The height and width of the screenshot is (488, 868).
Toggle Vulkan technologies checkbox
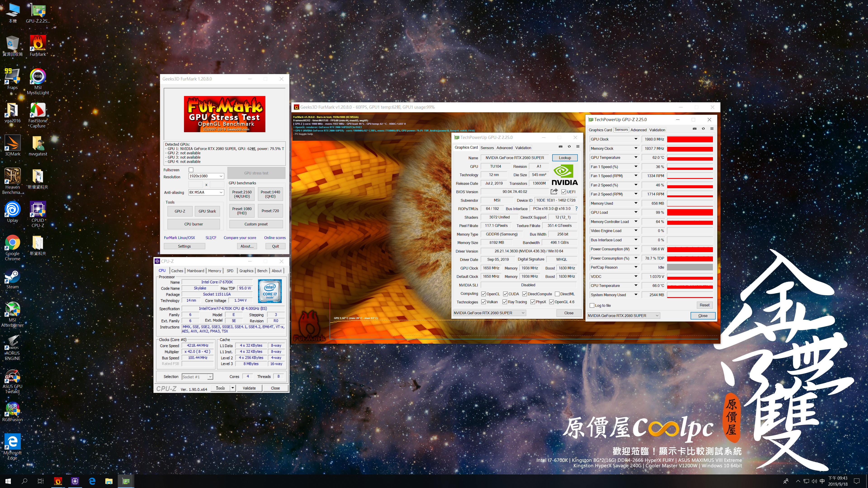click(484, 302)
